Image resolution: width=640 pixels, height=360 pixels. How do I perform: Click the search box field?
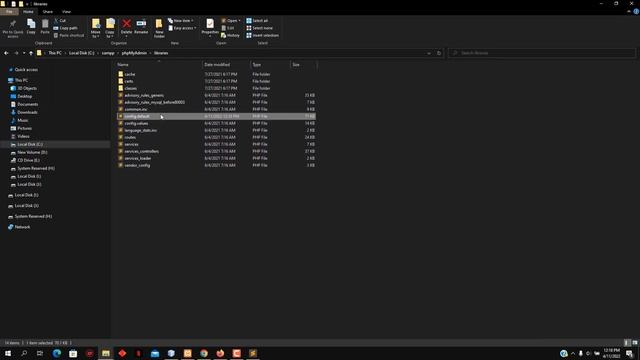pos(542,53)
